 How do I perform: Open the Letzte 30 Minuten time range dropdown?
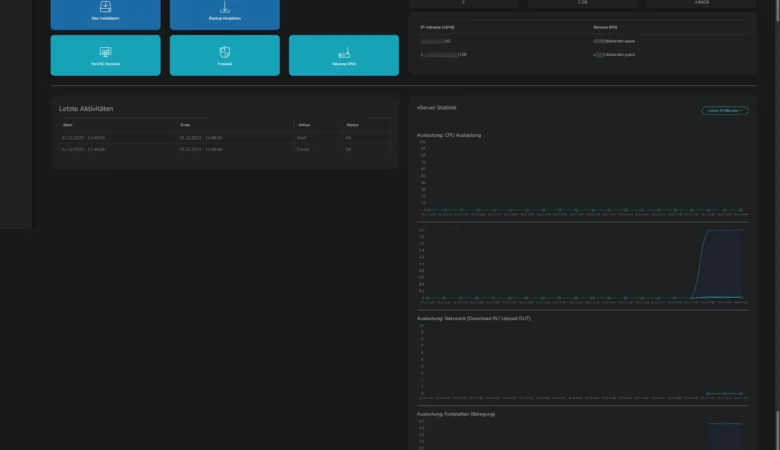coord(725,110)
